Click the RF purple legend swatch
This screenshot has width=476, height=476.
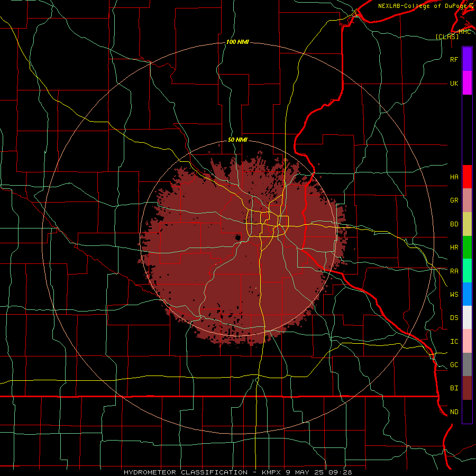[x=467, y=59]
